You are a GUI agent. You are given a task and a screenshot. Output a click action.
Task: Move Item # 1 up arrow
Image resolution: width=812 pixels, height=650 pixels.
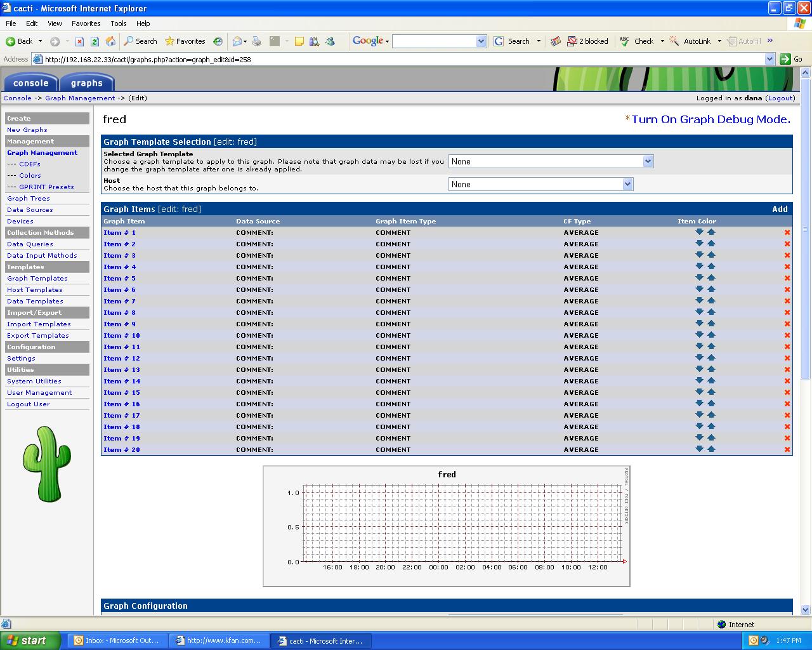(711, 232)
